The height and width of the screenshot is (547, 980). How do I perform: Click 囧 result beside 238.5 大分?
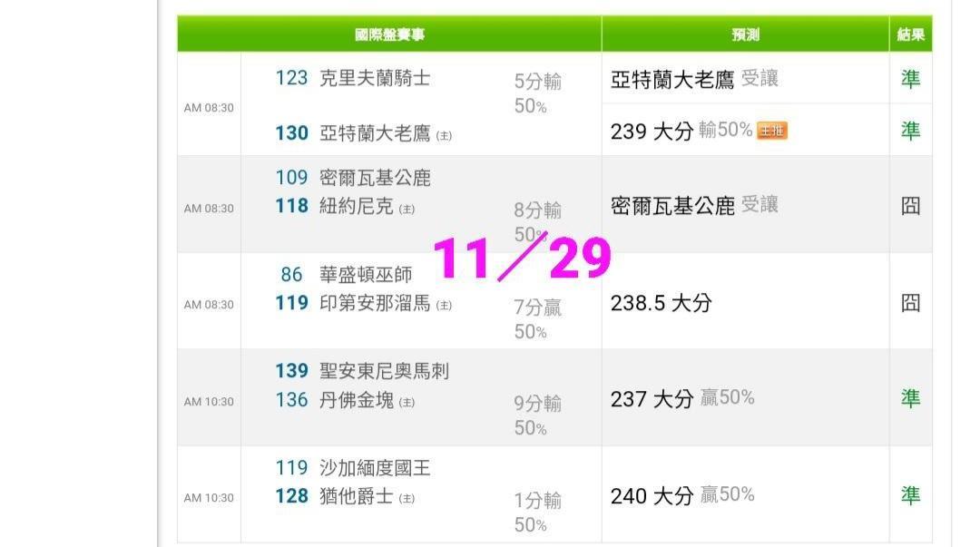click(x=910, y=303)
